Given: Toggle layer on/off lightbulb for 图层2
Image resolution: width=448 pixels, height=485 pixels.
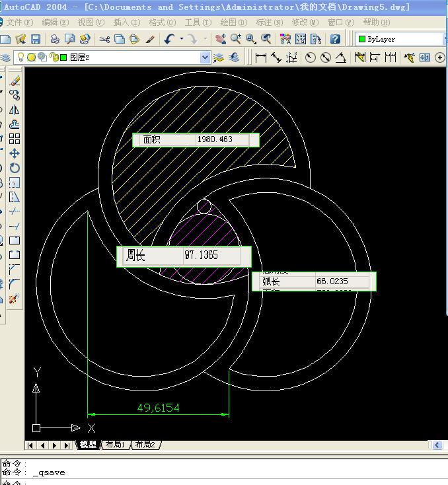Looking at the screenshot, I should pyautogui.click(x=20, y=57).
